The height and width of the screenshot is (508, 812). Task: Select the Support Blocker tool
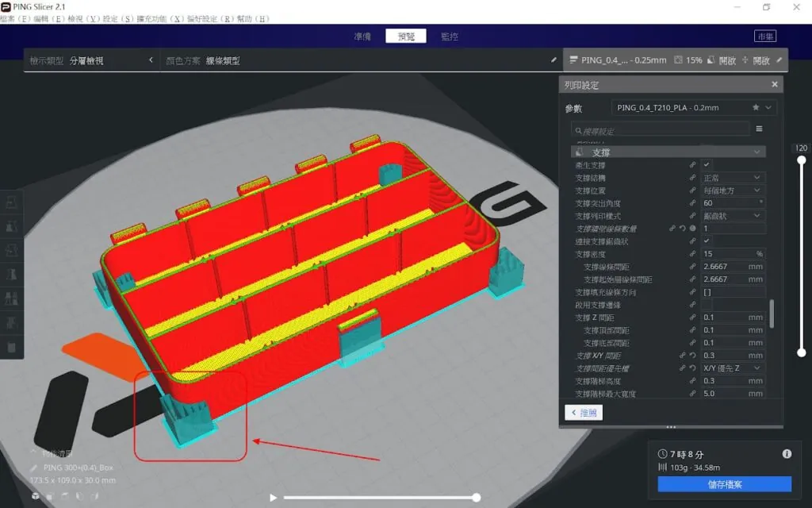11,323
